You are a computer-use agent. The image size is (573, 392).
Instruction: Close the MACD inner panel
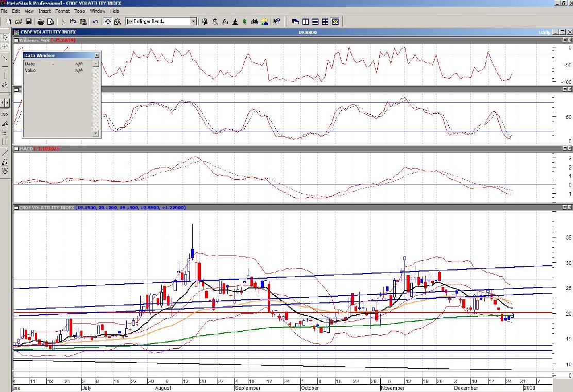coord(570,148)
